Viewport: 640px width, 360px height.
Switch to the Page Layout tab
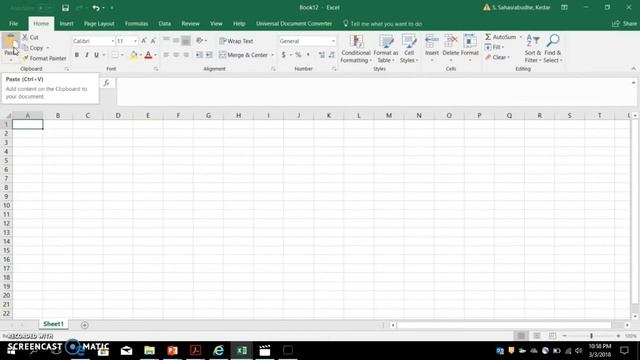99,24
